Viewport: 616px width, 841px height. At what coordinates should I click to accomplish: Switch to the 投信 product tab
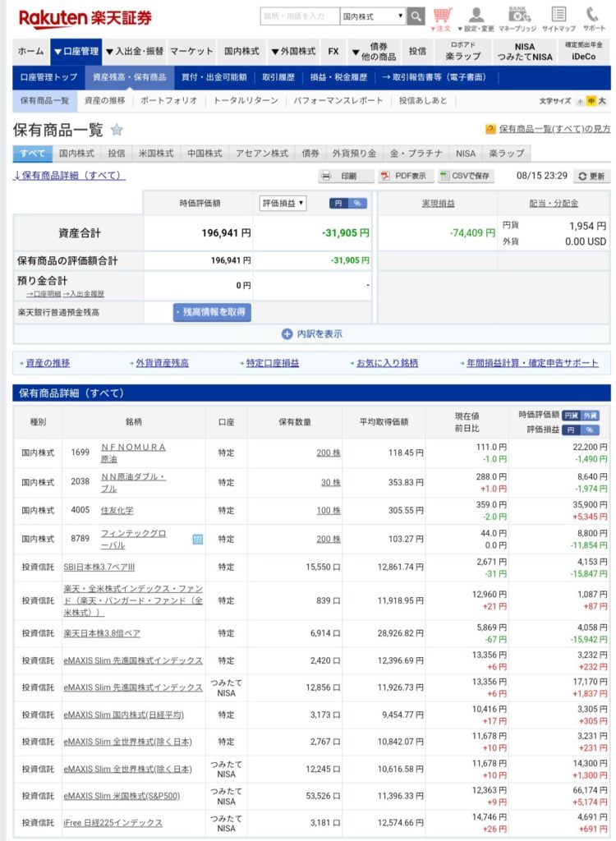[x=117, y=154]
